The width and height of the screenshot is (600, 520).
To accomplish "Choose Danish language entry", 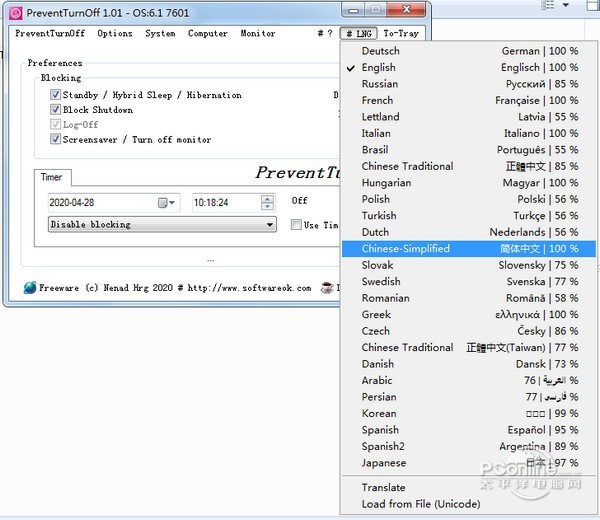I will [x=469, y=364].
